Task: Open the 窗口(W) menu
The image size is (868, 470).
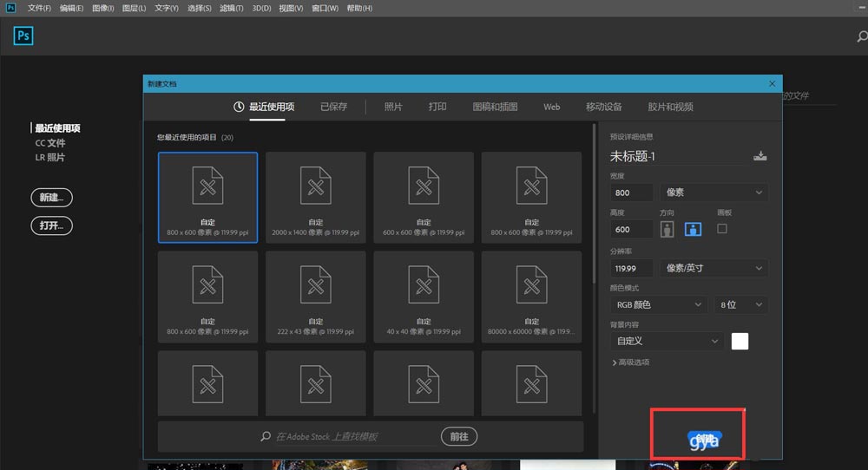Action: [325, 9]
